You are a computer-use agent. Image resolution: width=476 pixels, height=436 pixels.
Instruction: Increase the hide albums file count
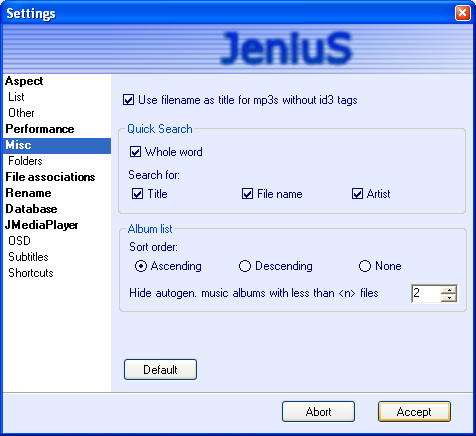pyautogui.click(x=449, y=290)
